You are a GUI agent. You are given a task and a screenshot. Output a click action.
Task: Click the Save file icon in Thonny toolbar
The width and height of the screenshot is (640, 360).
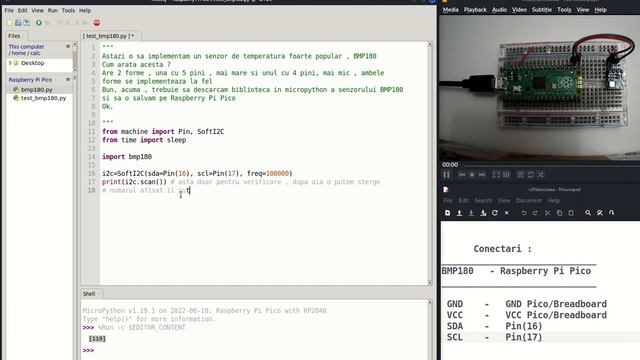(27, 23)
